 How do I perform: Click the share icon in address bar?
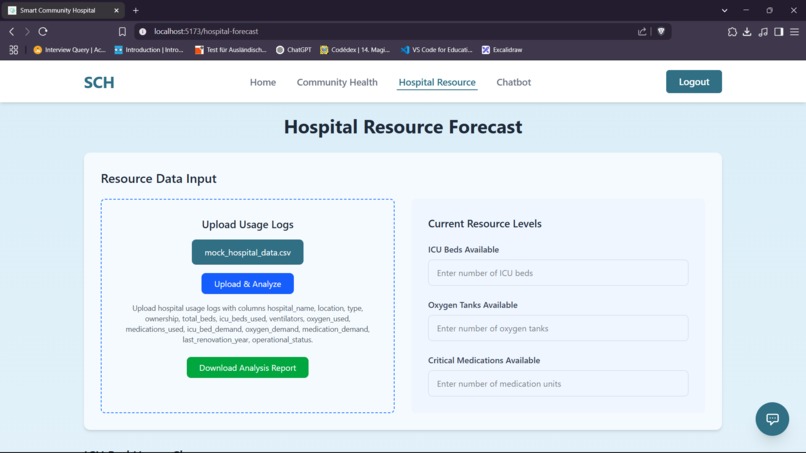(x=642, y=31)
